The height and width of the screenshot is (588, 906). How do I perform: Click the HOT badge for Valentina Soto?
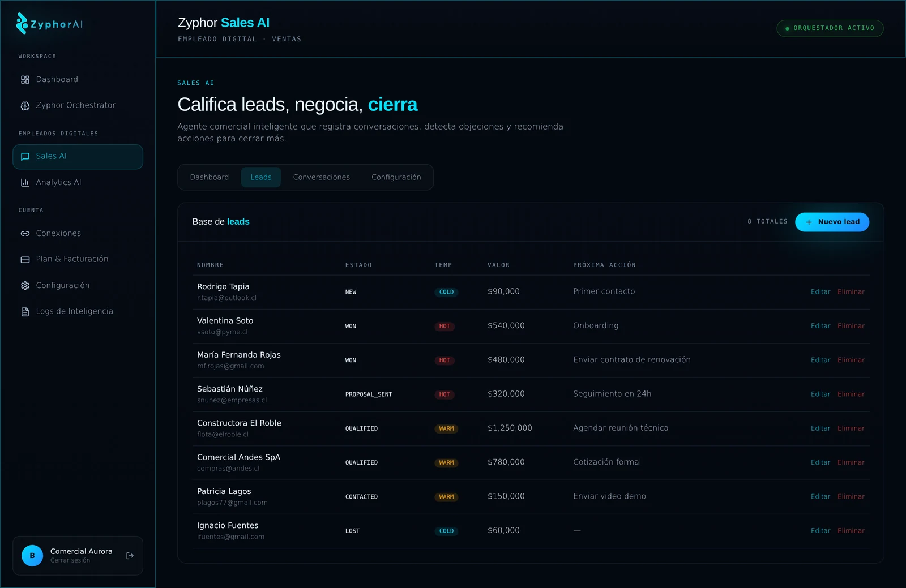coord(445,327)
